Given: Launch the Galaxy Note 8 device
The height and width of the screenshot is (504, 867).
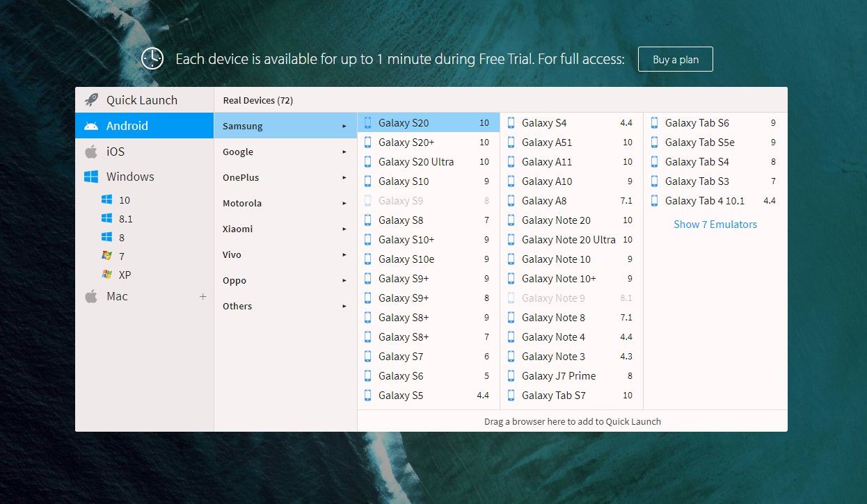Looking at the screenshot, I should tap(572, 318).
